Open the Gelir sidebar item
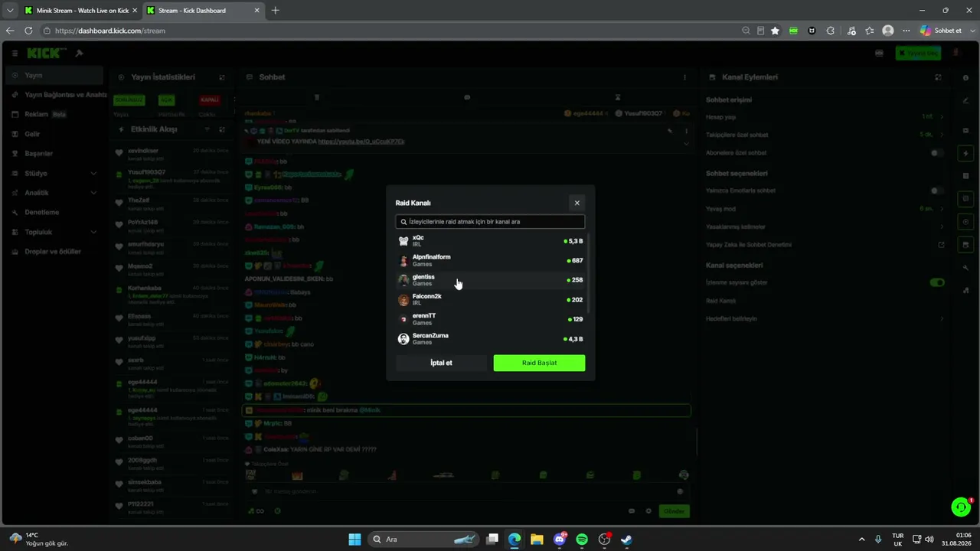Viewport: 980px width, 551px height. [x=54, y=134]
